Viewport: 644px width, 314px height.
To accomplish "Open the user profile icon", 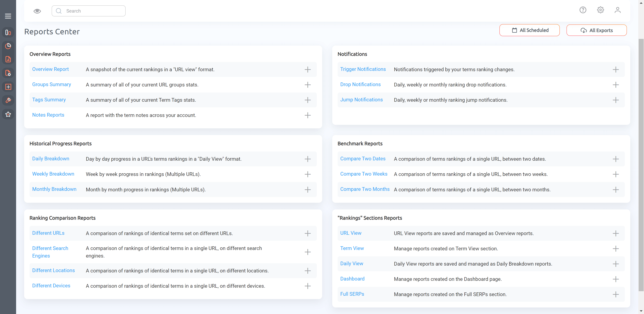I will pyautogui.click(x=618, y=10).
